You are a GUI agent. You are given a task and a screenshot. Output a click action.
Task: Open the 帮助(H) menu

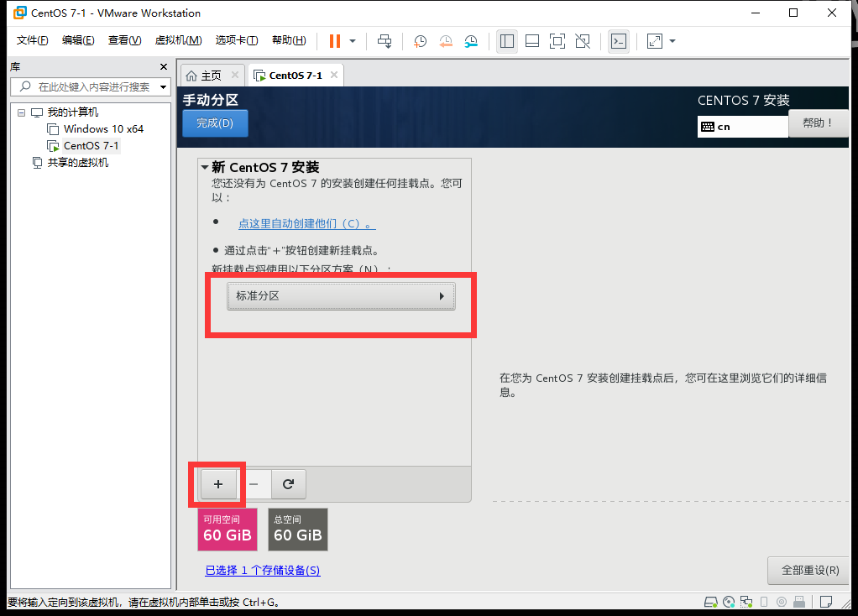coord(289,40)
